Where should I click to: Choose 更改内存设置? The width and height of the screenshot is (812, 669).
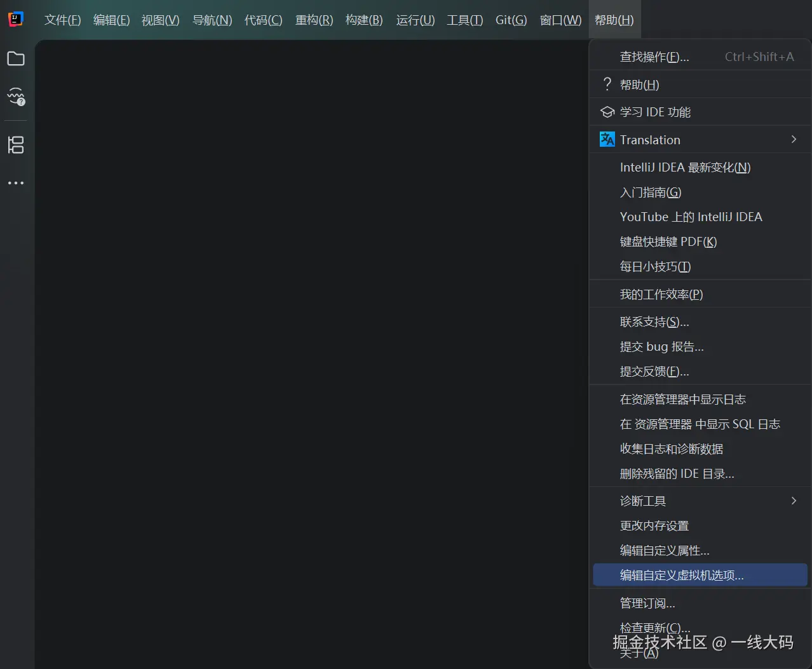click(700, 525)
